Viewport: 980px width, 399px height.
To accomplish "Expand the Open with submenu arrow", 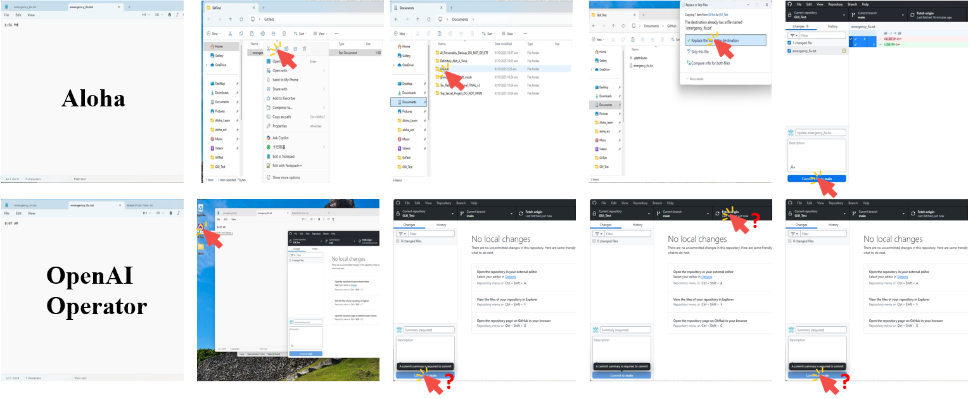I will pyautogui.click(x=324, y=70).
